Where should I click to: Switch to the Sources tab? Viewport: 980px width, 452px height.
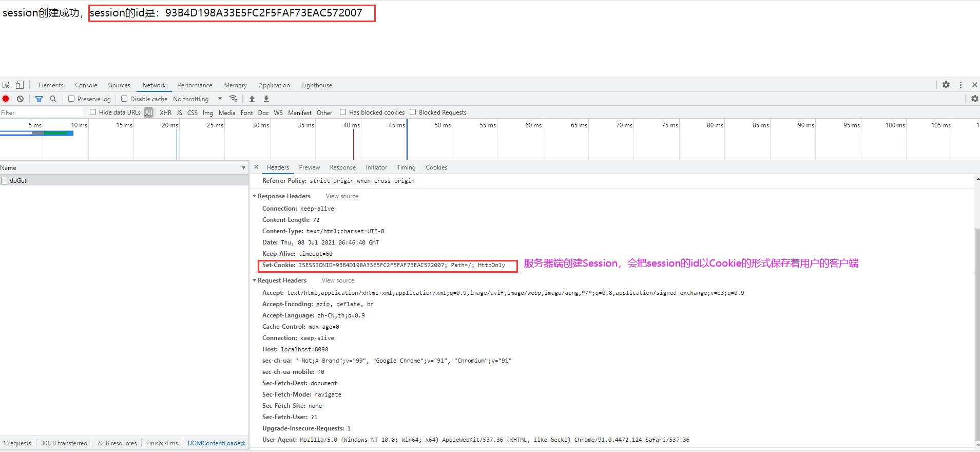[119, 85]
